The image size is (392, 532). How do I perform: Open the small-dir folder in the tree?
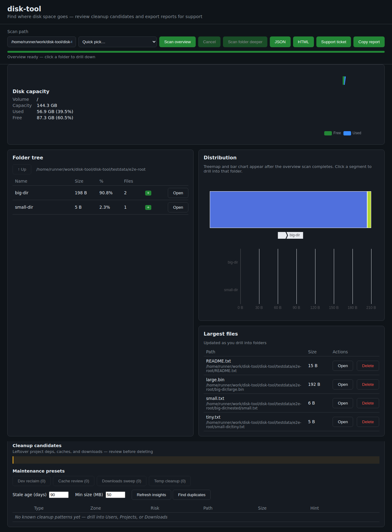[x=178, y=207]
